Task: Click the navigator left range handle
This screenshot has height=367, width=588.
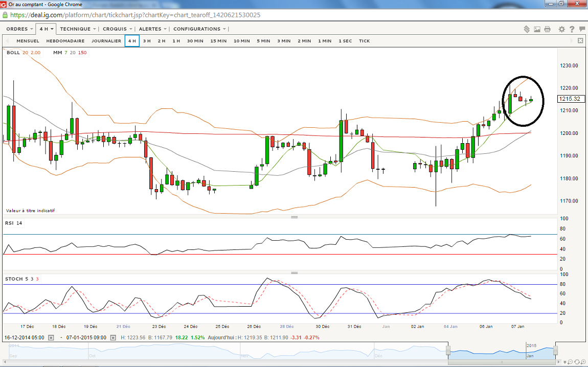Action: [x=448, y=351]
